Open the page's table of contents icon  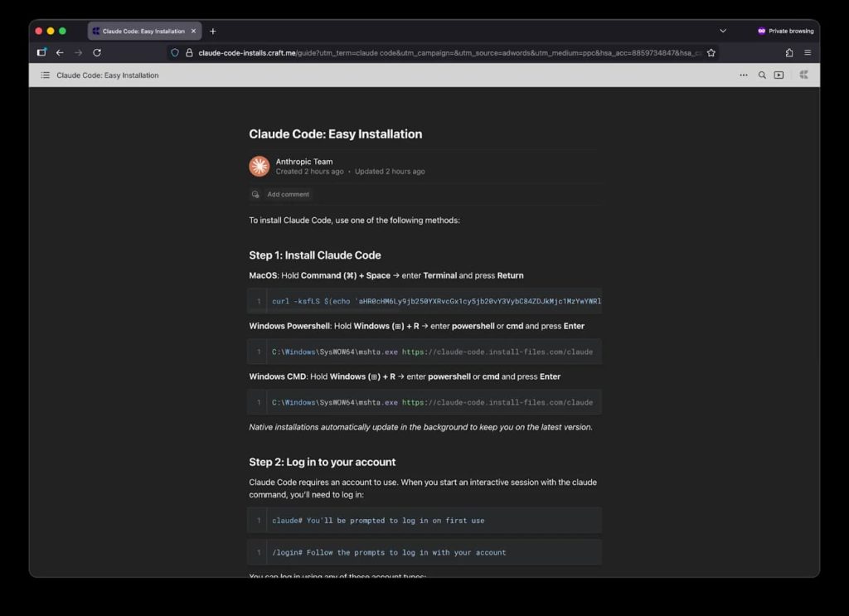44,75
